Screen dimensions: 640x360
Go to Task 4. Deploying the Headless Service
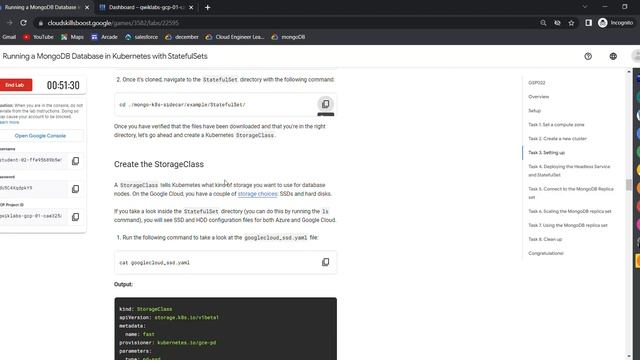[569, 171]
